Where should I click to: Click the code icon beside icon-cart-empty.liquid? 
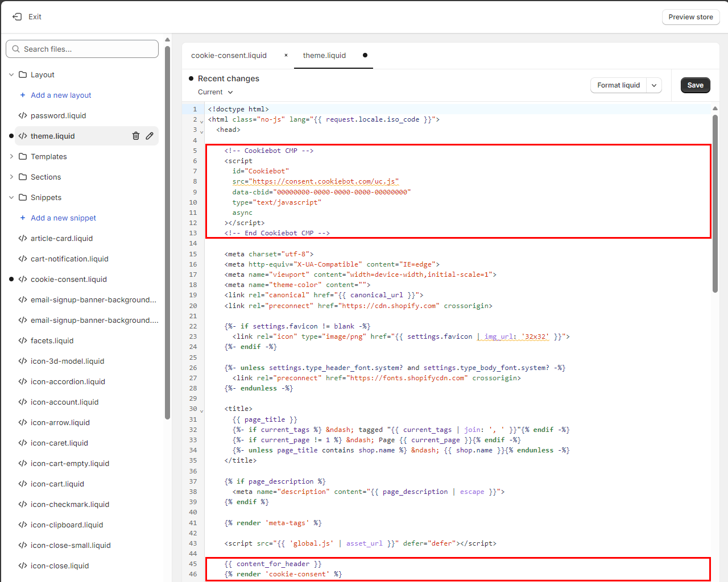coord(23,463)
